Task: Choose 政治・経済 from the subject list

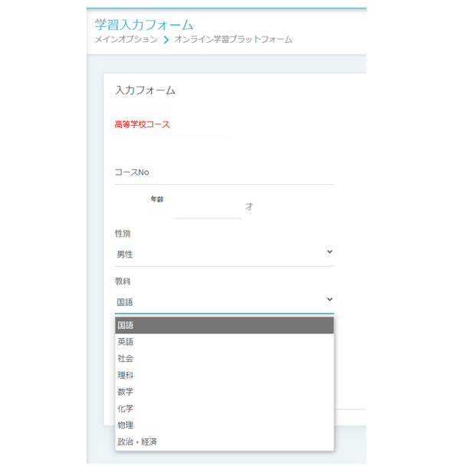Action: (x=224, y=442)
